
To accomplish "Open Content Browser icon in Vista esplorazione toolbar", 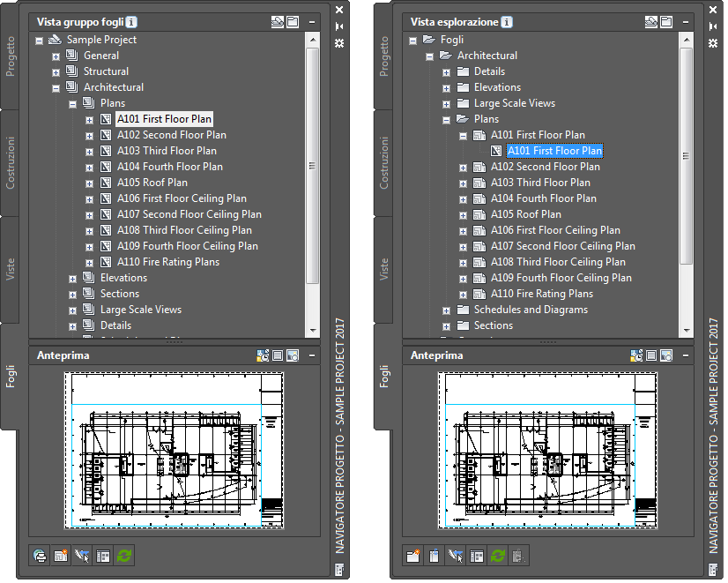I will point(476,556).
